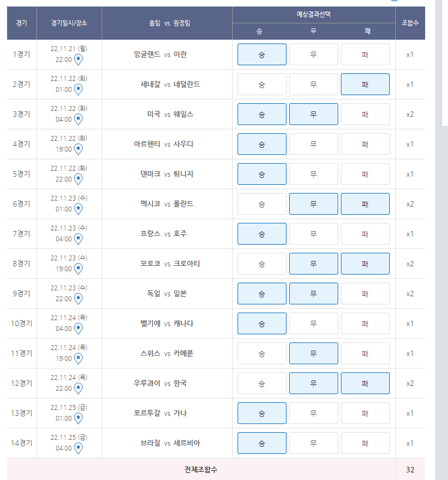Viewport: 448px width, 480px height.
Task: Toggle 승 for 멕시코 vs 폴란드
Action: 262,204
